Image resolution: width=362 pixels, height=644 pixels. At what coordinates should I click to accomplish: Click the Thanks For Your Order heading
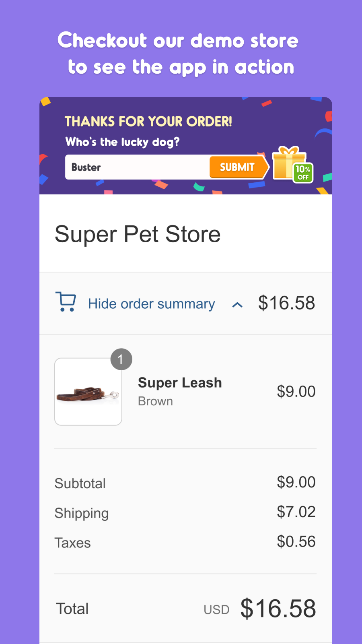148,122
